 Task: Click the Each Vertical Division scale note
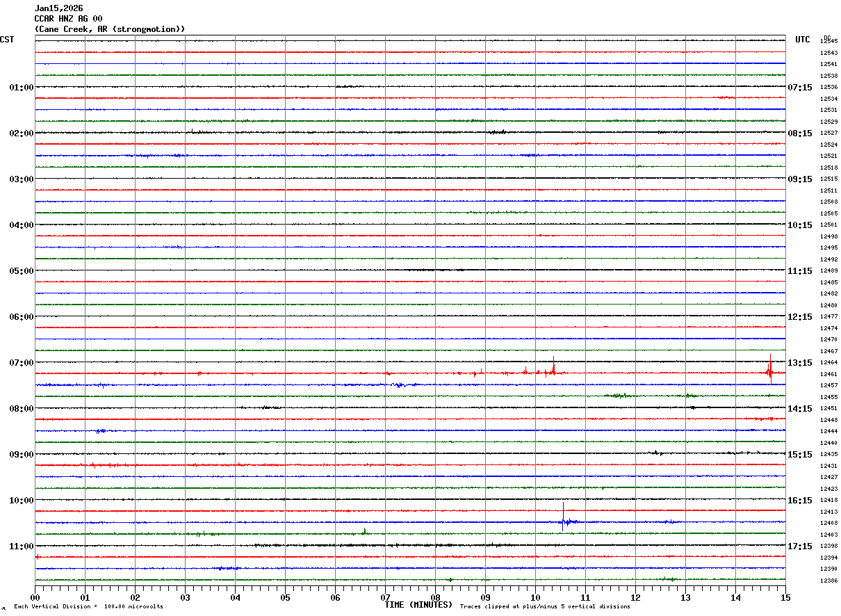[x=88, y=607]
